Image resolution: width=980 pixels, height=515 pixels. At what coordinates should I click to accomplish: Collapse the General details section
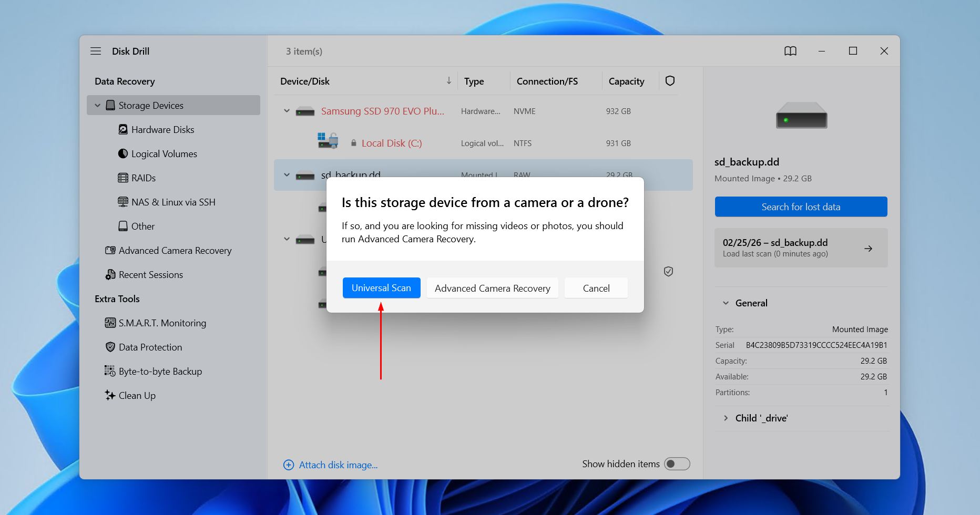pyautogui.click(x=726, y=303)
